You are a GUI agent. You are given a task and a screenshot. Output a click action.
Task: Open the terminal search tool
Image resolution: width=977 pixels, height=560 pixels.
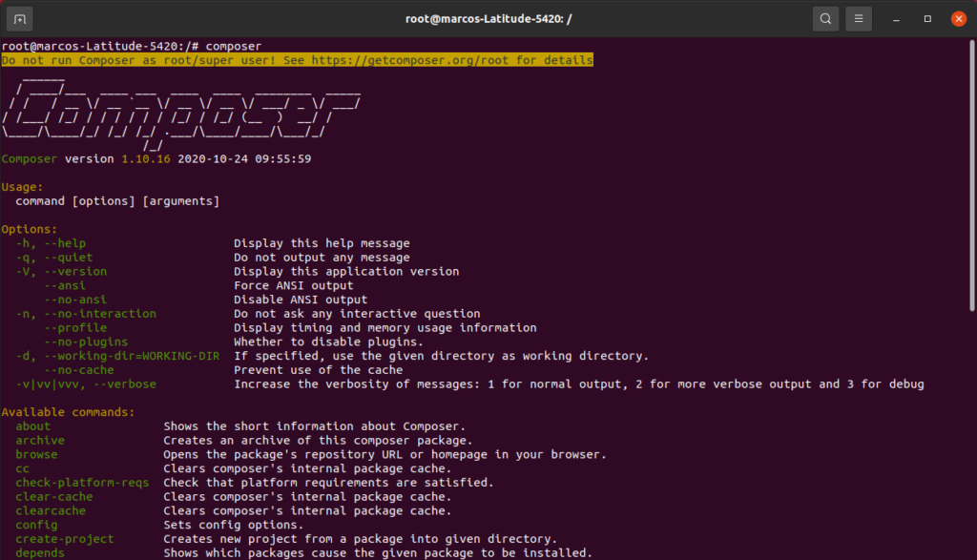coord(825,19)
